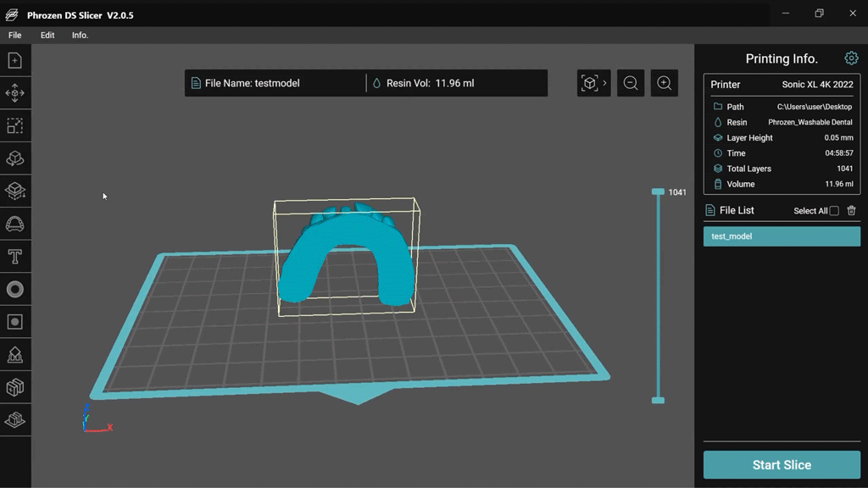This screenshot has height=488, width=868.
Task: Click the Start Slice button
Action: click(x=782, y=465)
